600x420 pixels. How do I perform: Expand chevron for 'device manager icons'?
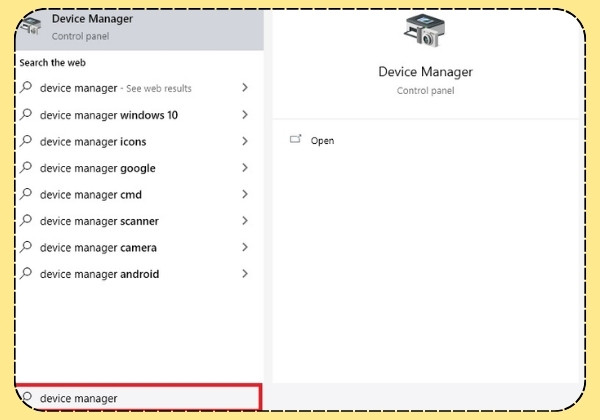click(x=245, y=141)
